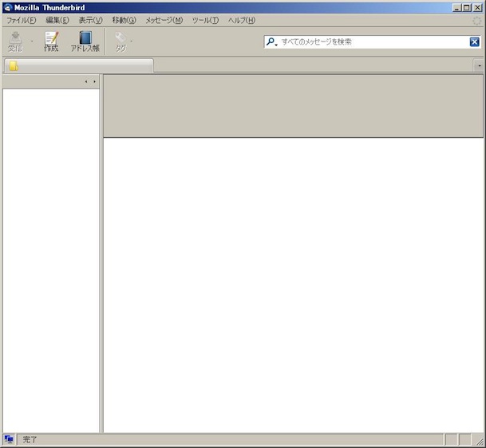Image resolution: width=486 pixels, height=448 pixels.
Task: Open the メッセージ(M) menu
Action: click(x=164, y=20)
